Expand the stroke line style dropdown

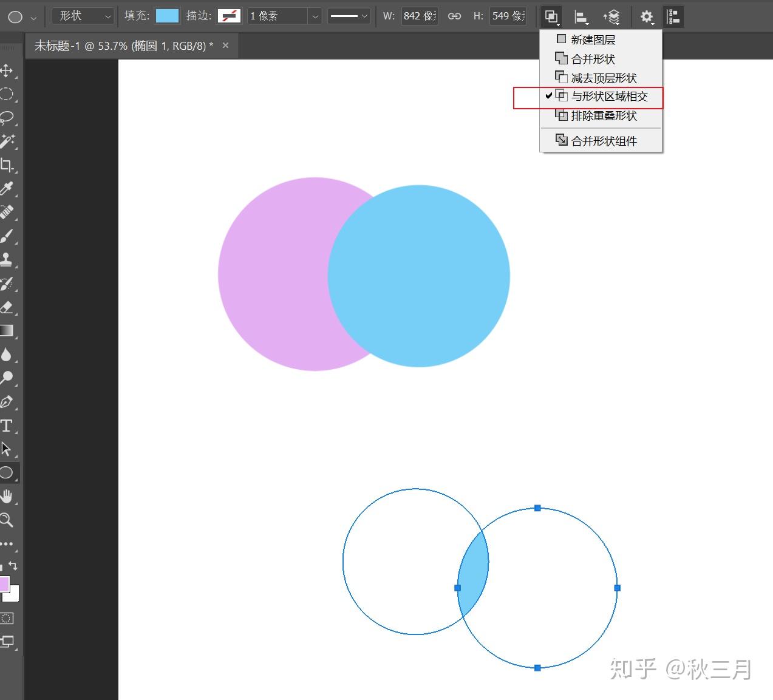(x=349, y=16)
